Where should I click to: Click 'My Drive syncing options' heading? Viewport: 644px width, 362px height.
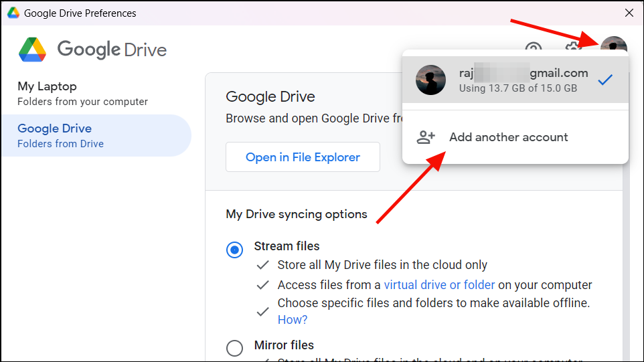click(x=297, y=214)
